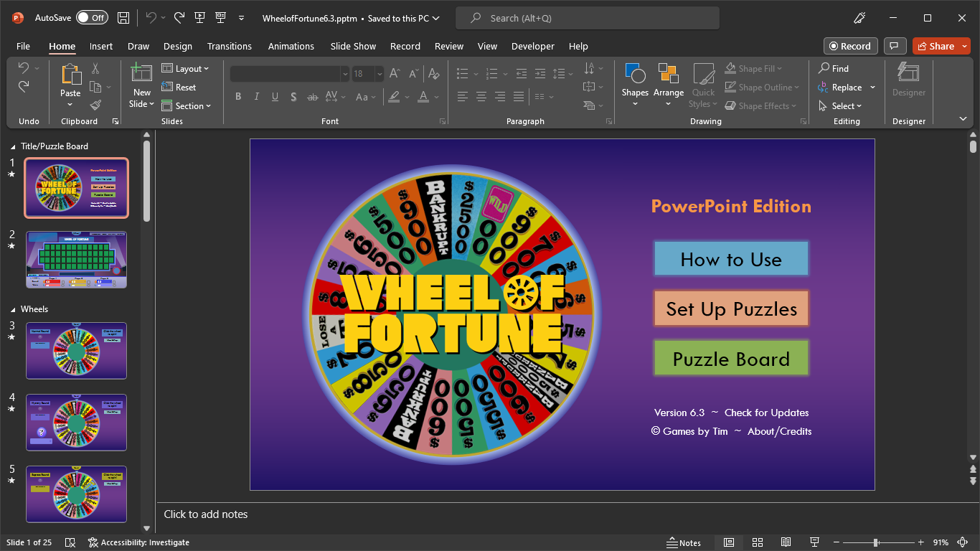Image resolution: width=980 pixels, height=551 pixels.
Task: Increase list indent level
Action: [x=540, y=74]
